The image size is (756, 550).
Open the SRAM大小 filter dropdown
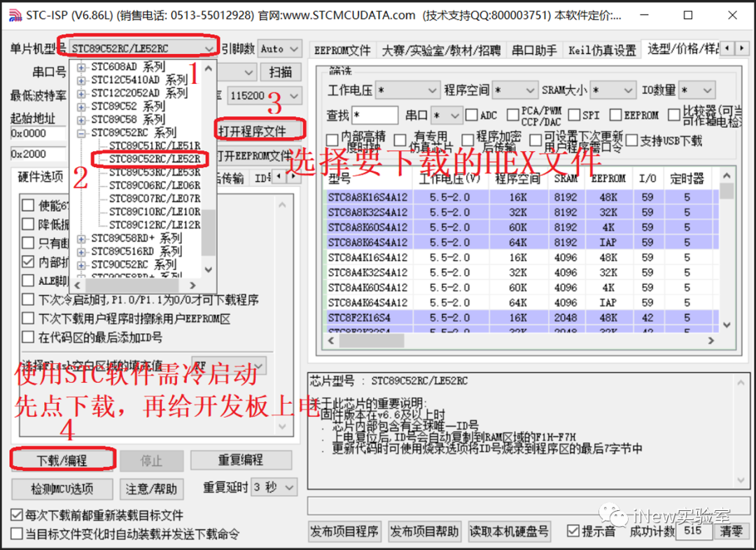(x=612, y=90)
